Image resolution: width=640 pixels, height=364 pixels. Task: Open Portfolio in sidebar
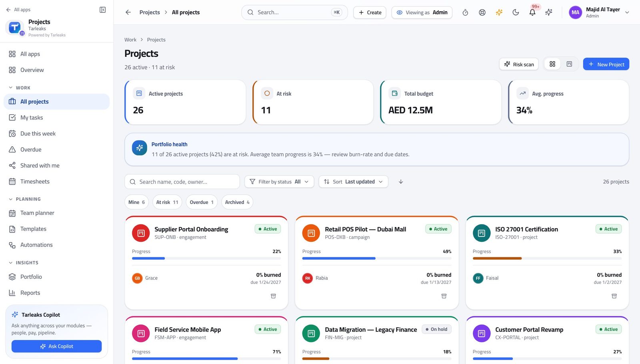(56, 276)
